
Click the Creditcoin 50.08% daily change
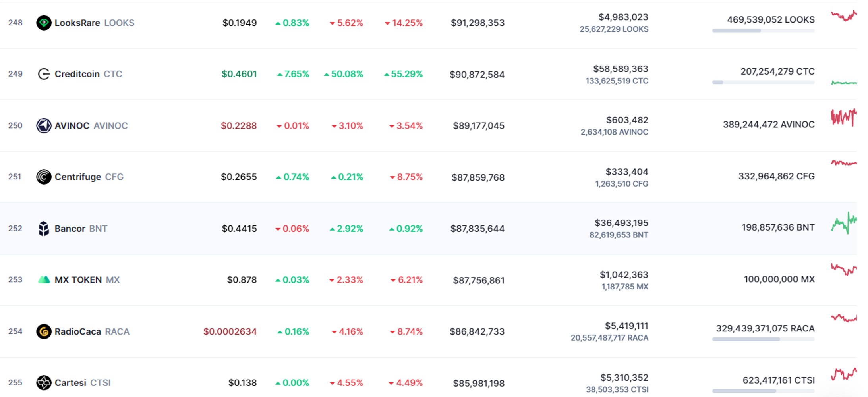(x=344, y=74)
